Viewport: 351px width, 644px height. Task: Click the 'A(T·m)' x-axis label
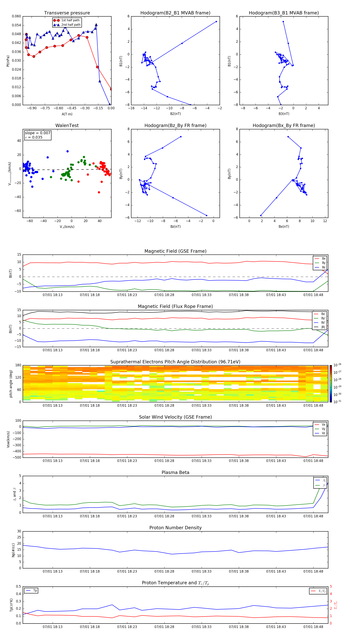point(67,114)
